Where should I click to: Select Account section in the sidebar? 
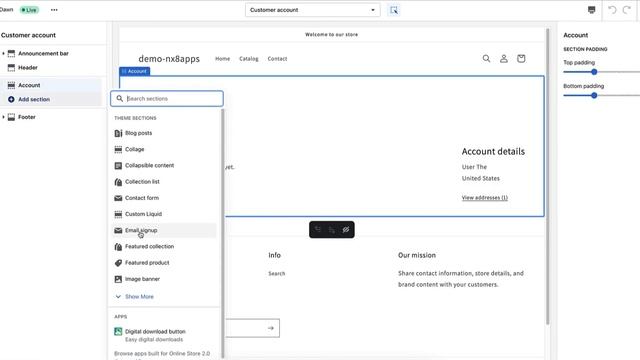(29, 85)
